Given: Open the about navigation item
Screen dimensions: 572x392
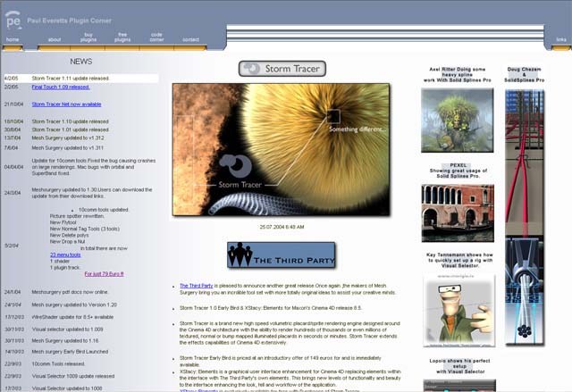Looking at the screenshot, I should [x=55, y=39].
